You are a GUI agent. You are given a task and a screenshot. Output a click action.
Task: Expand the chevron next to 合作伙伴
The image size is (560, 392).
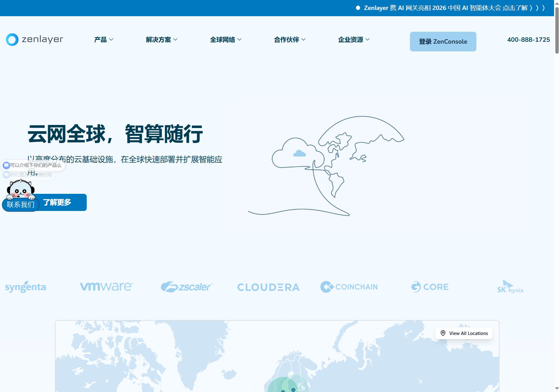coord(304,40)
